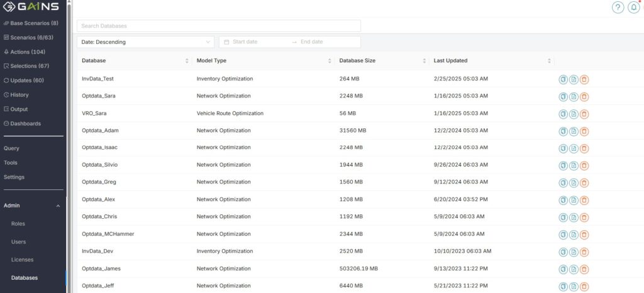The width and height of the screenshot is (644, 293).
Task: Click the file document icon for Optdata_Silvio
Action: click(x=574, y=166)
